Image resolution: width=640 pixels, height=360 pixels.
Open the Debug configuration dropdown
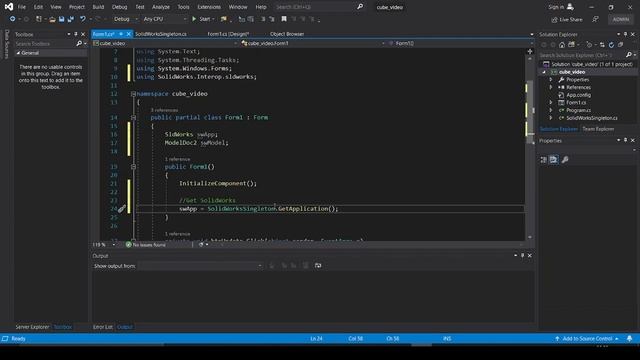point(125,19)
